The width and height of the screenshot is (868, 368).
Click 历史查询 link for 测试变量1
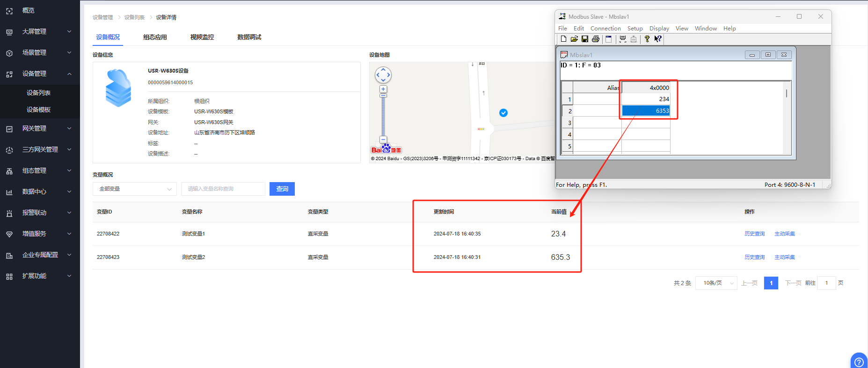tap(754, 234)
